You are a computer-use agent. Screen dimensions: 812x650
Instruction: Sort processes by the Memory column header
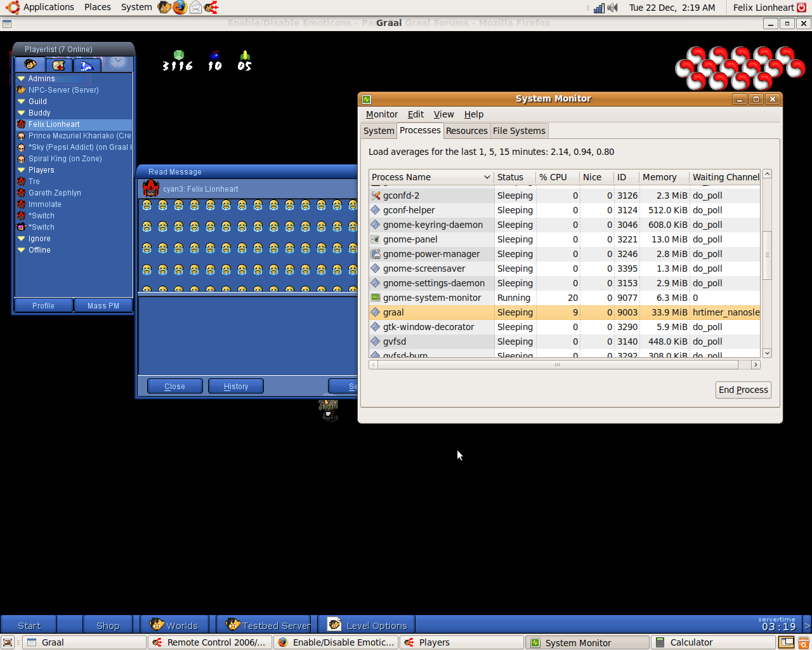coord(659,177)
